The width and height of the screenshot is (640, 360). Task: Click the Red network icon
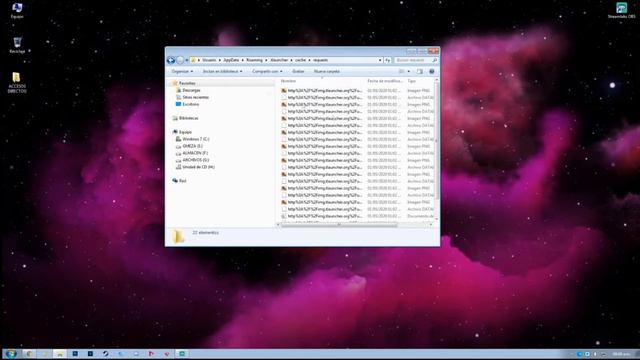coord(175,180)
